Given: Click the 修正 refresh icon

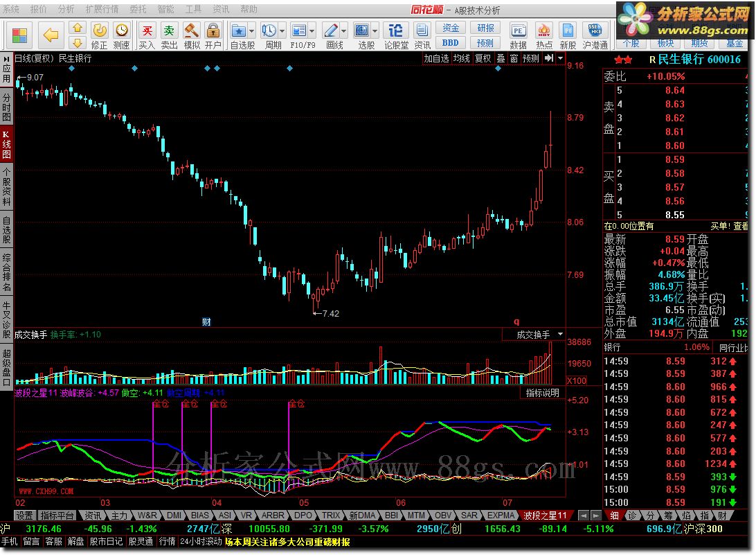Looking at the screenshot, I should point(99,30).
